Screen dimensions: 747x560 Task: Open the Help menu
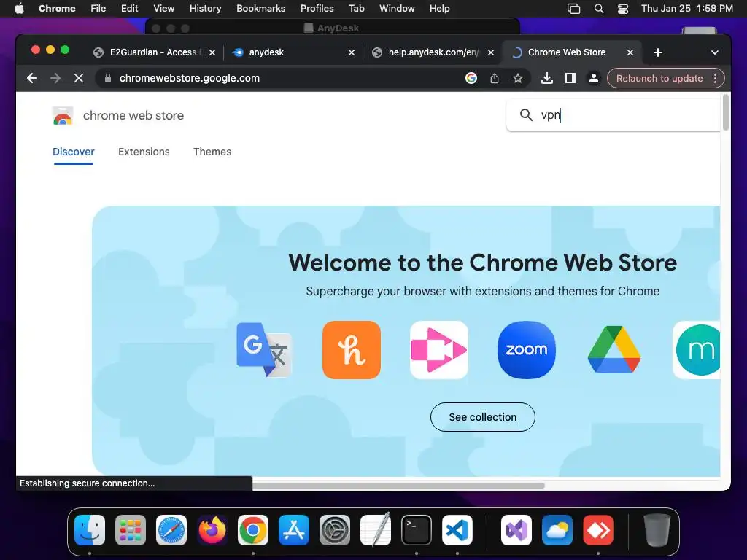coord(439,8)
